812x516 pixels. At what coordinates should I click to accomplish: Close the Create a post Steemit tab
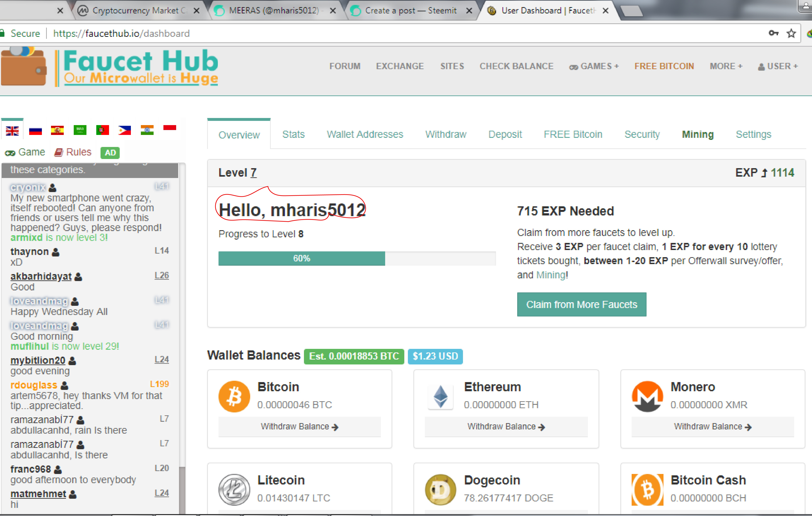[469, 11]
